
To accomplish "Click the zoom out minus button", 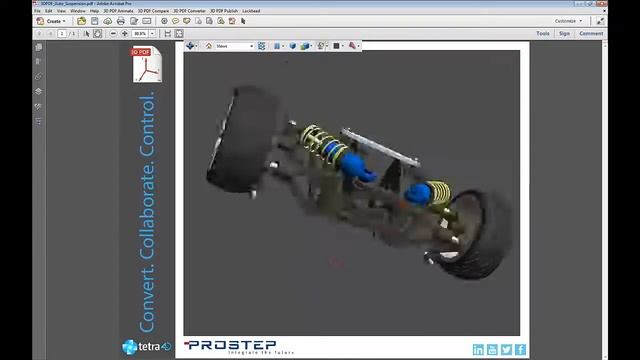I will [x=113, y=33].
